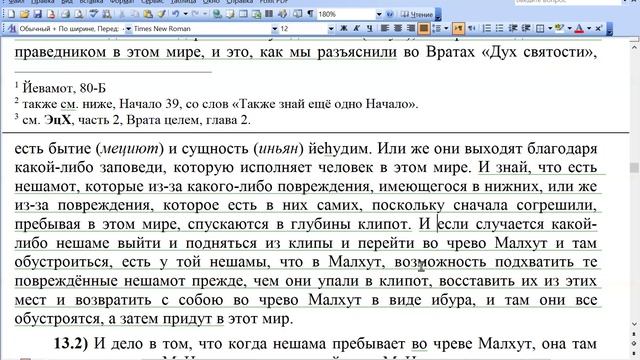
Task: Cut the selected text
Action: [x=121, y=14]
